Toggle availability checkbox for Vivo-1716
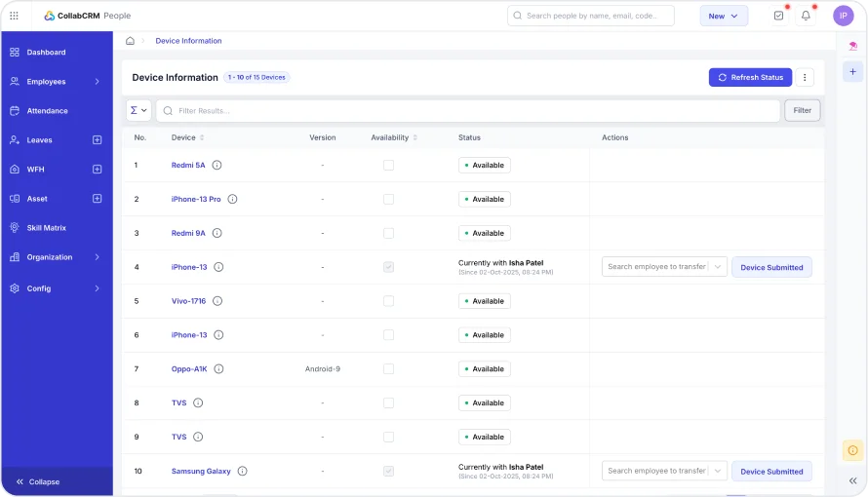The height and width of the screenshot is (497, 868). [388, 301]
